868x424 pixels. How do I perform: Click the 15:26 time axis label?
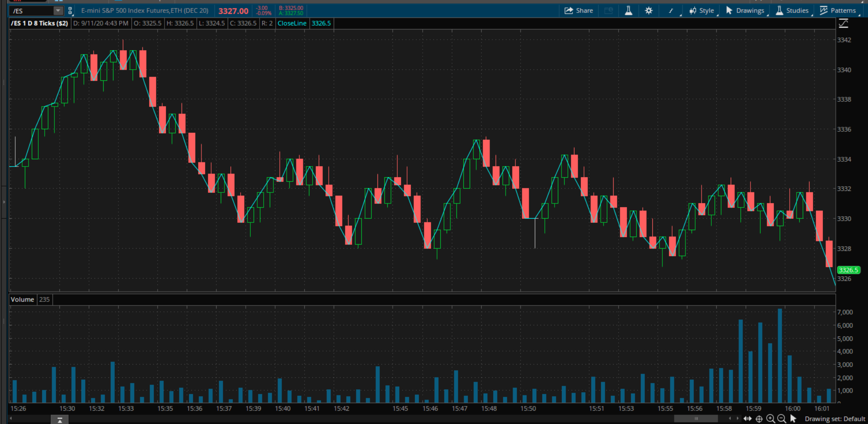[18, 408]
